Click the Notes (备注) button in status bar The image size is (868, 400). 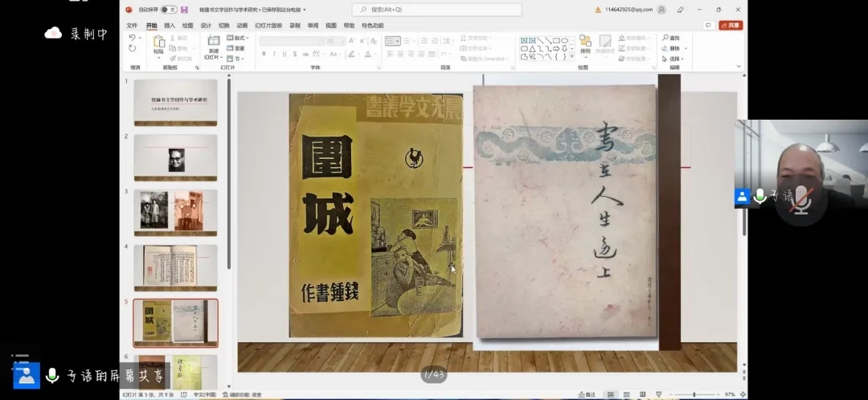[x=588, y=394]
